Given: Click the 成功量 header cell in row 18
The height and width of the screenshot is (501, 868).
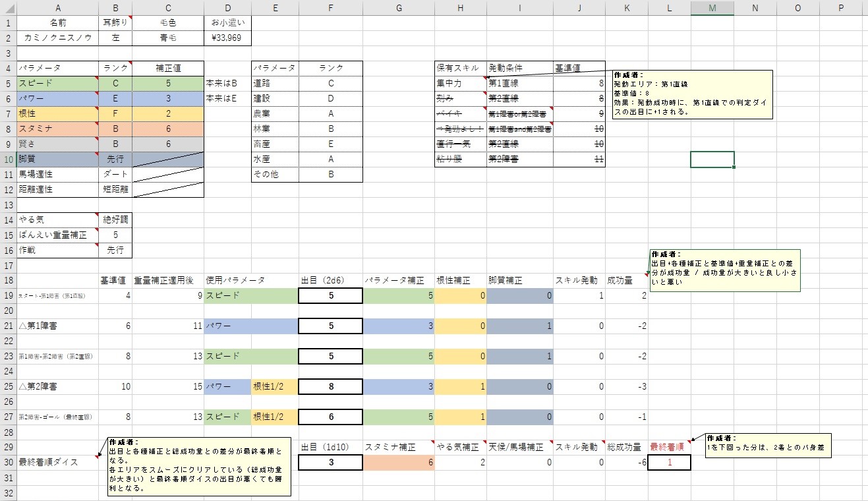Looking at the screenshot, I should coord(627,281).
